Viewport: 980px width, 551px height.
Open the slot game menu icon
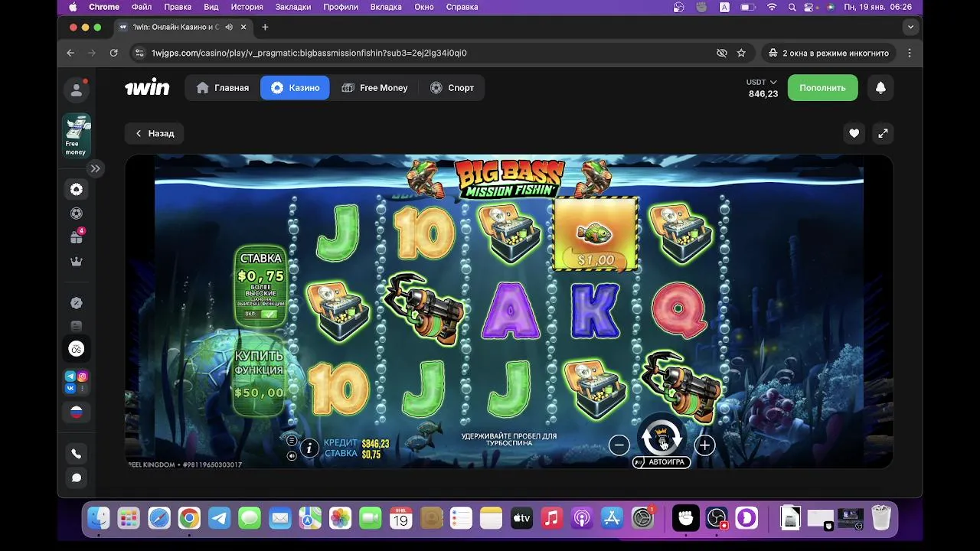[x=292, y=441]
